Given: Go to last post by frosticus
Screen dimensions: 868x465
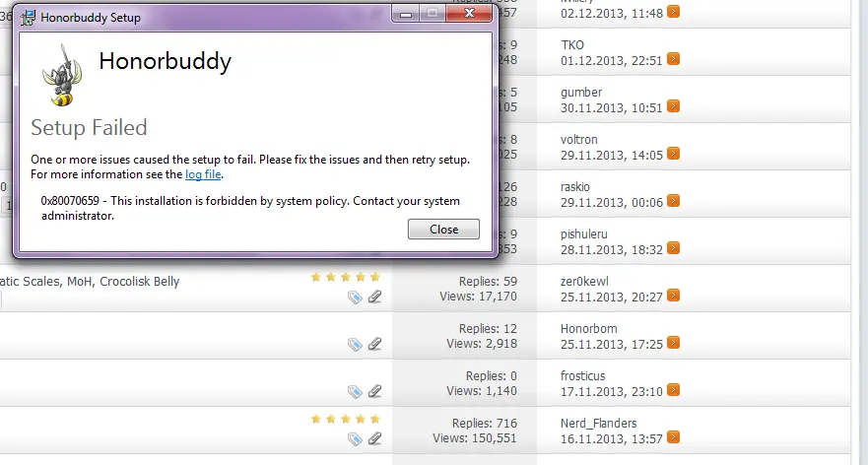Looking at the screenshot, I should coord(673,390).
